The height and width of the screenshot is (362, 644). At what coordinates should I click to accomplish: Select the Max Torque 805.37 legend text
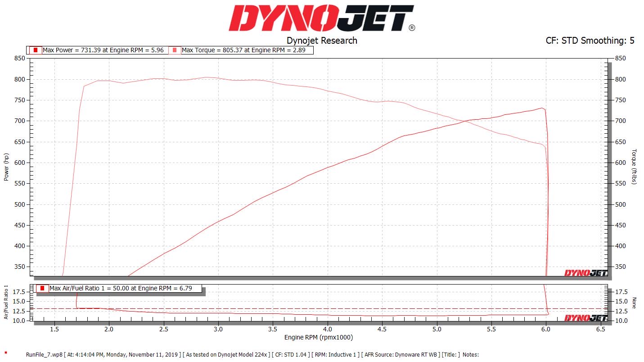(x=243, y=50)
